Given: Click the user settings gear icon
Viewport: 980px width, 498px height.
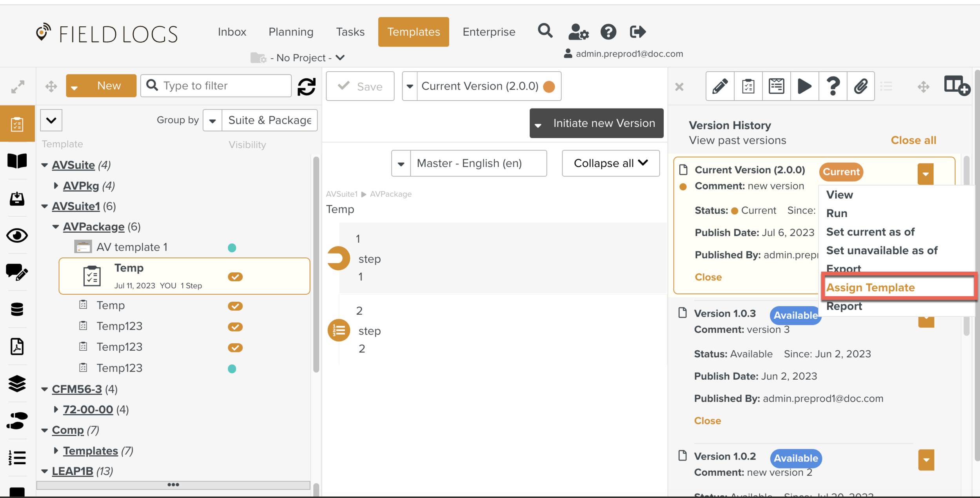Looking at the screenshot, I should click(578, 32).
